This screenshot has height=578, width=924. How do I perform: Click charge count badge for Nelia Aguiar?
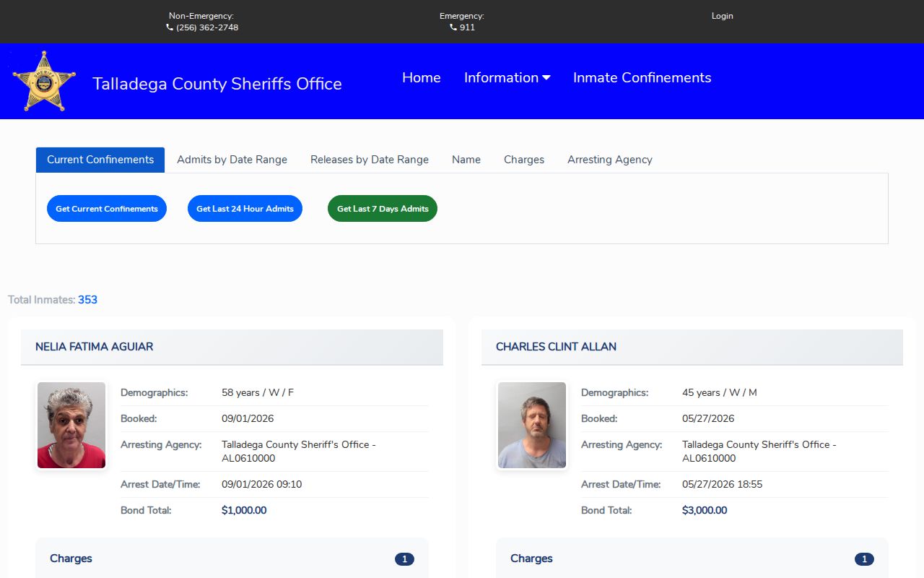(404, 559)
